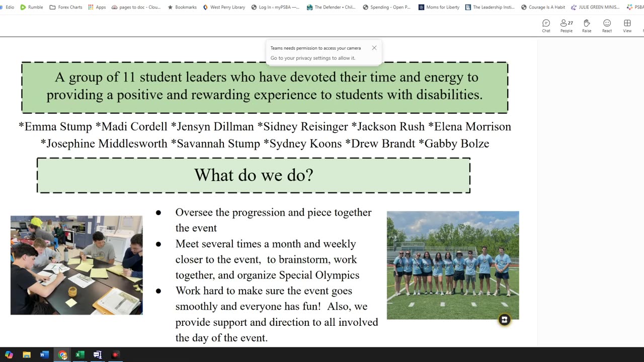
Task: Open the Moms for Liberty bookmark
Action: pyautogui.click(x=439, y=7)
